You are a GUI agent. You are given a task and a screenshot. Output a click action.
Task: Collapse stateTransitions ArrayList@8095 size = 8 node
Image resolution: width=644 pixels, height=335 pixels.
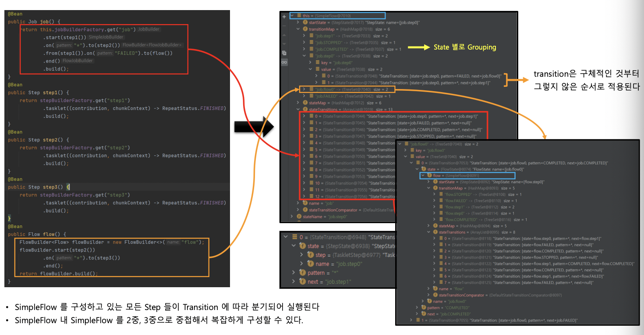[x=428, y=232]
